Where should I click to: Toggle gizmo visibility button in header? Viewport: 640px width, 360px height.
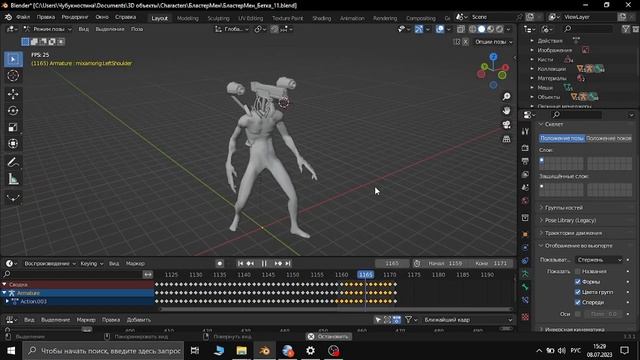[x=419, y=29]
